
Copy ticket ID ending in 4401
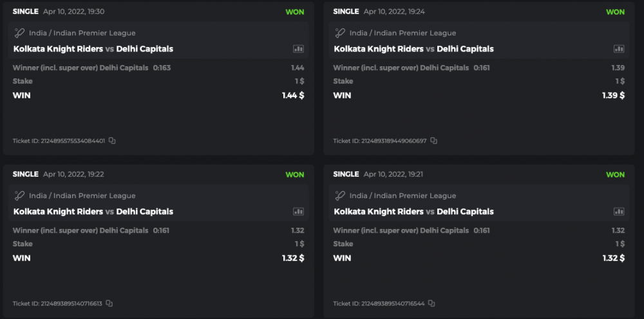[x=112, y=141]
